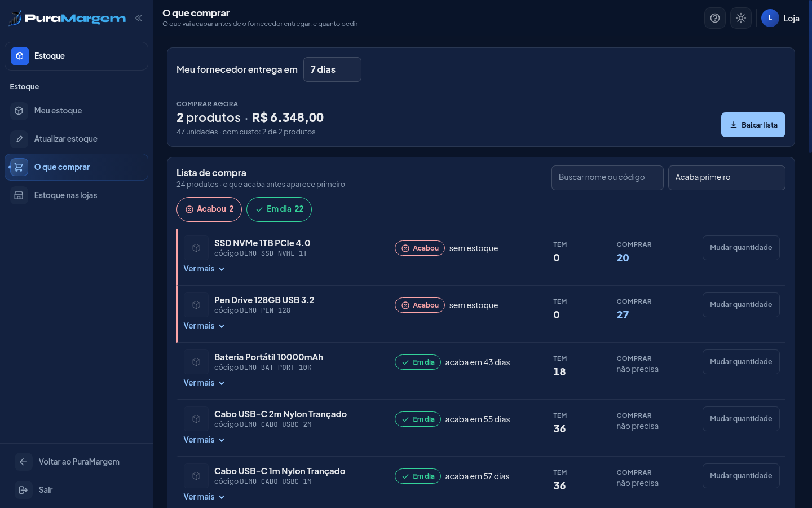
Task: Toggle the light theme sun icon
Action: (x=741, y=18)
